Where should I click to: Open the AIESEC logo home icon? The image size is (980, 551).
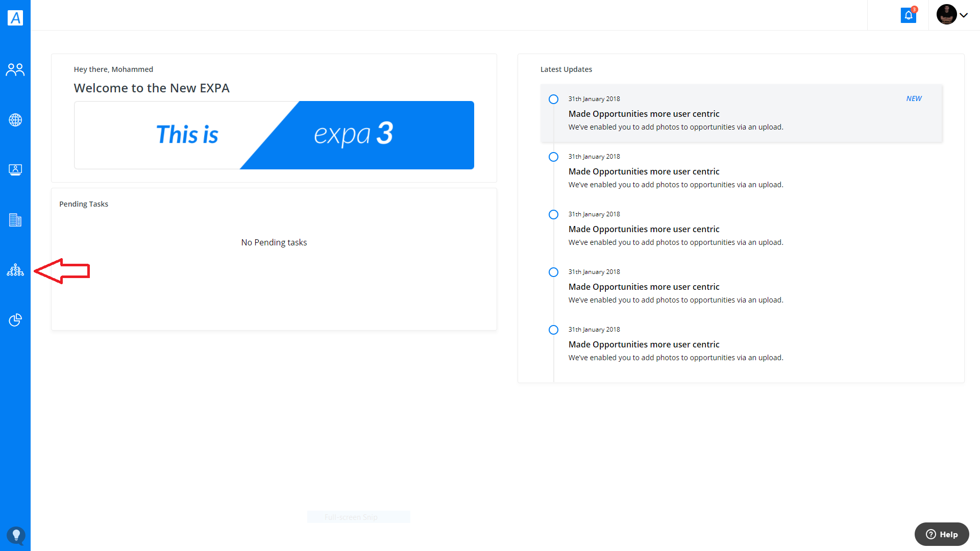click(15, 18)
